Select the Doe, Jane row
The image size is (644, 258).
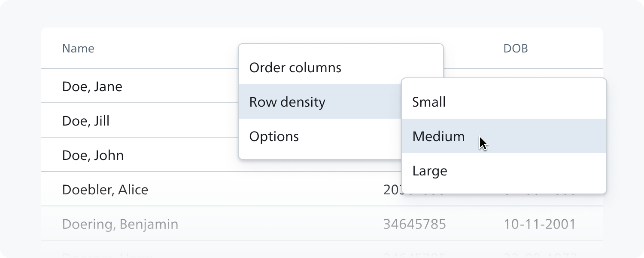(x=140, y=86)
